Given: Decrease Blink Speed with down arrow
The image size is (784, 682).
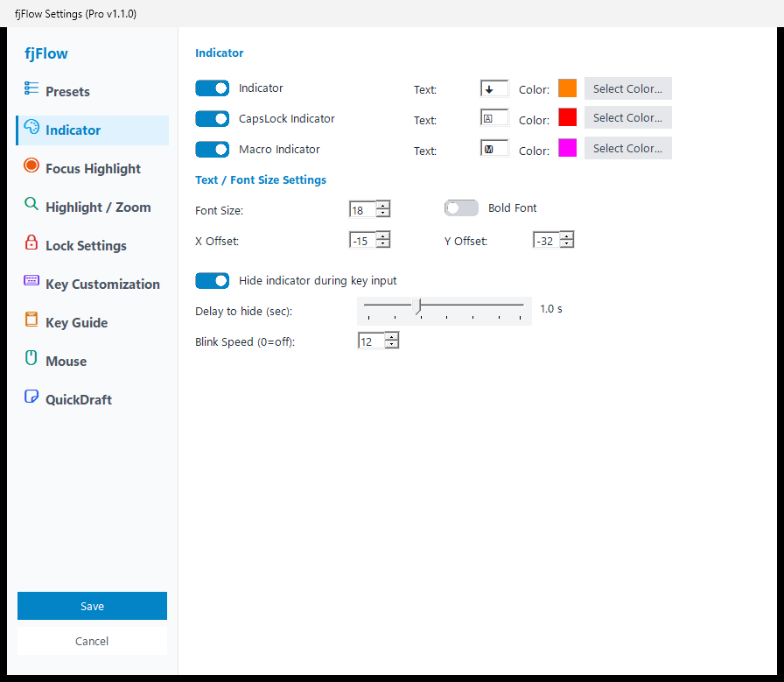Looking at the screenshot, I should (x=392, y=345).
